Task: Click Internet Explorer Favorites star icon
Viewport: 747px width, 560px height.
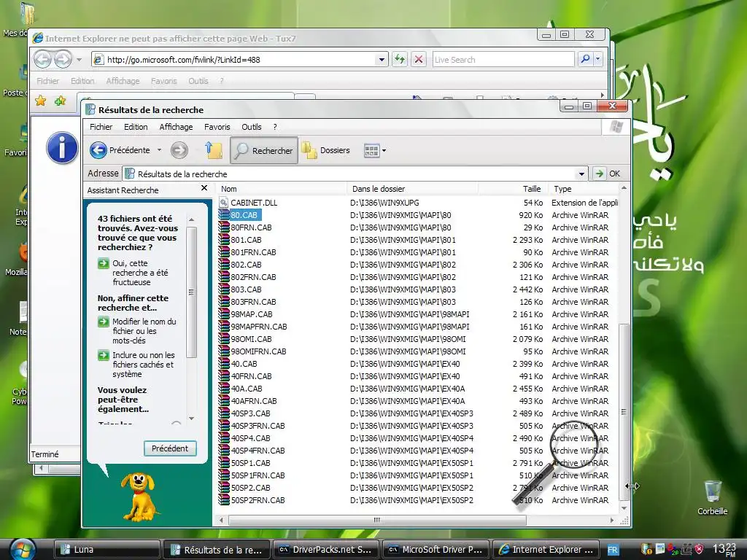Action: (41, 101)
